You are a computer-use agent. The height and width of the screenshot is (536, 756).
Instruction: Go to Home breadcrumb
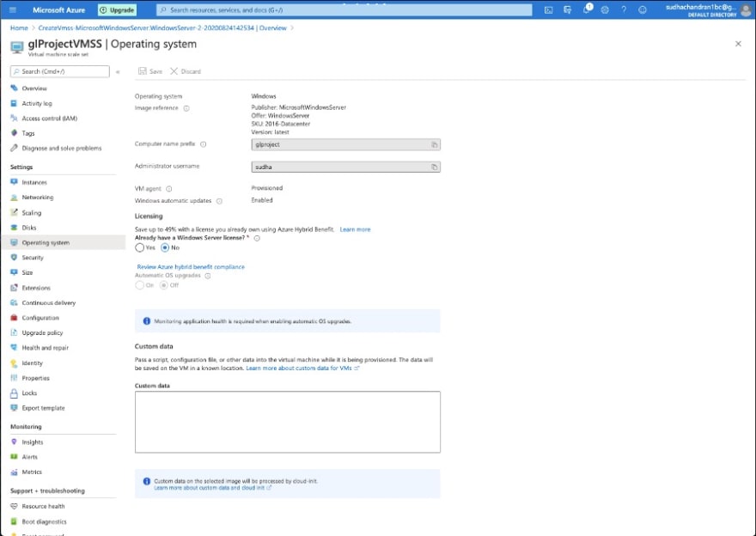19,28
